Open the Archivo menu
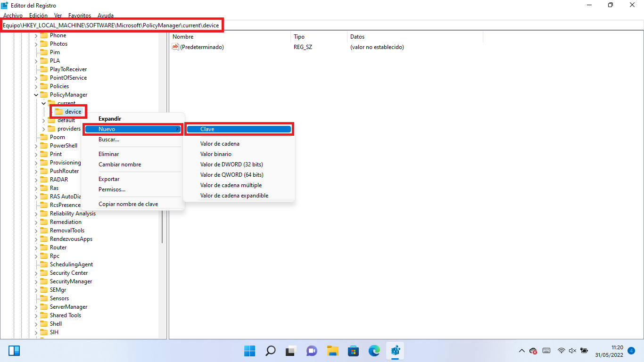The height and width of the screenshot is (362, 644). coord(13,16)
